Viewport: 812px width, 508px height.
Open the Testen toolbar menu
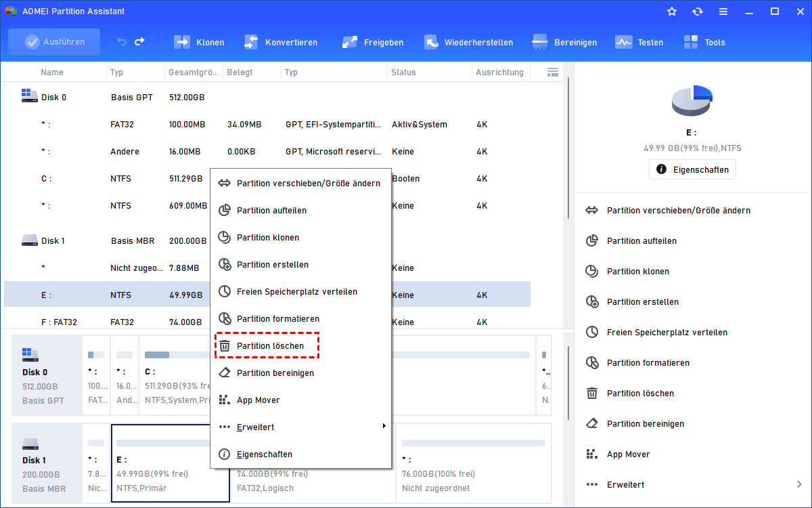(x=639, y=42)
